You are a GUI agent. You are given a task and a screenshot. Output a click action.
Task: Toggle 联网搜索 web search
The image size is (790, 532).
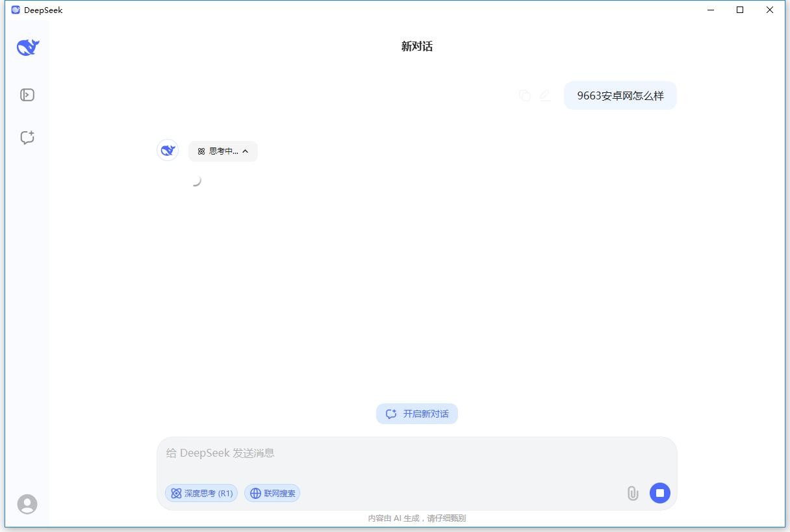(x=272, y=493)
